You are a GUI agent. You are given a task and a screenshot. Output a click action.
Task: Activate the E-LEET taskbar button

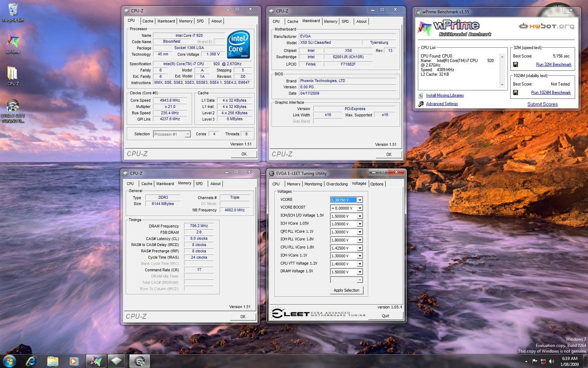point(139,361)
